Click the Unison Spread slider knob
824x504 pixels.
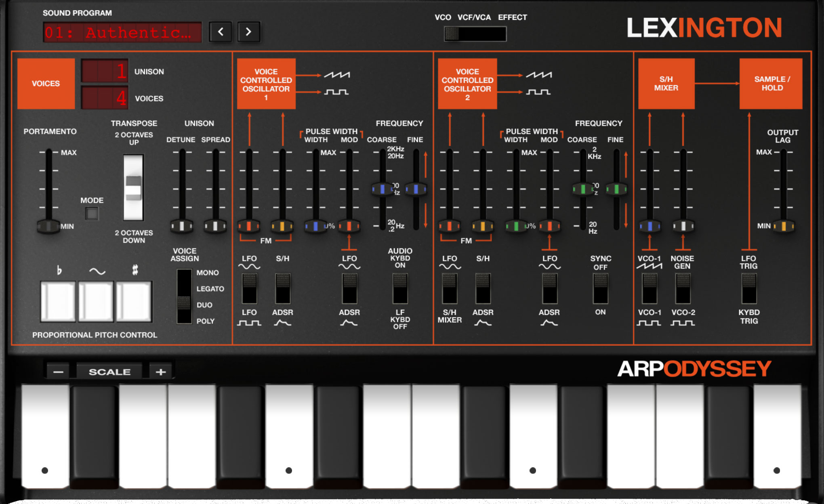coord(215,226)
